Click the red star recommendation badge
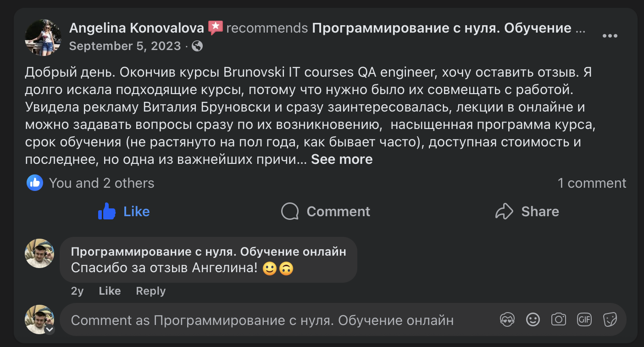Viewport: 644px width, 347px height. pyautogui.click(x=216, y=27)
